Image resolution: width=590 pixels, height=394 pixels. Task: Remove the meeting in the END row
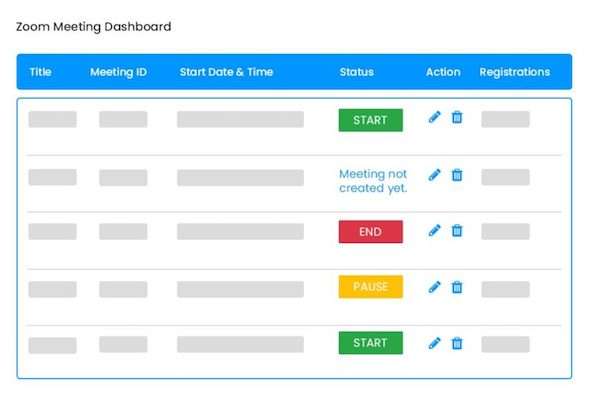point(457,231)
